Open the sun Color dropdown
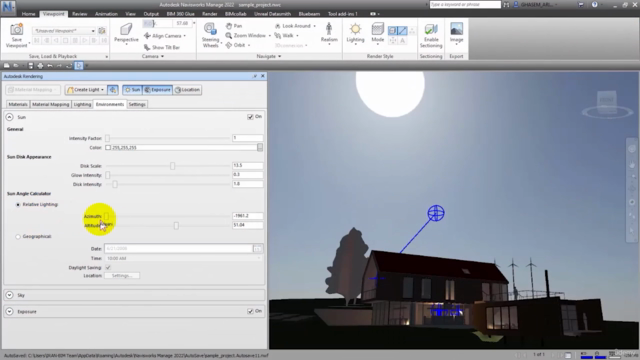The image size is (640, 360). pyautogui.click(x=260, y=147)
